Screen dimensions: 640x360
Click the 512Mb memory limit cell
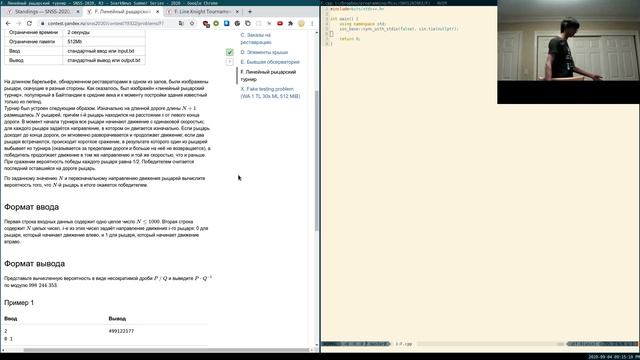coord(104,42)
